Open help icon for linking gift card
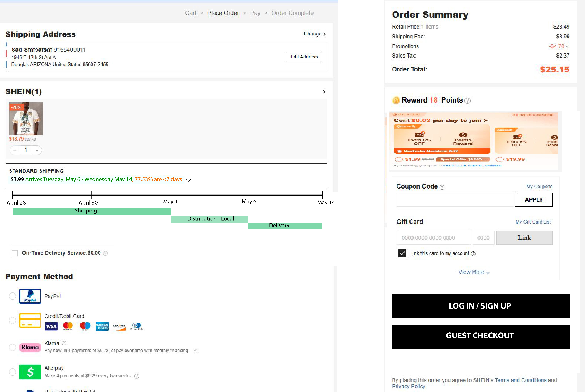 click(473, 253)
